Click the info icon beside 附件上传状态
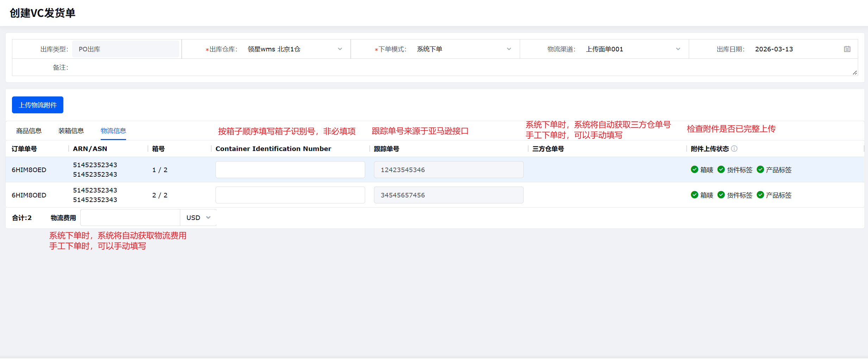Screen dimensions: 868x359 (734, 149)
